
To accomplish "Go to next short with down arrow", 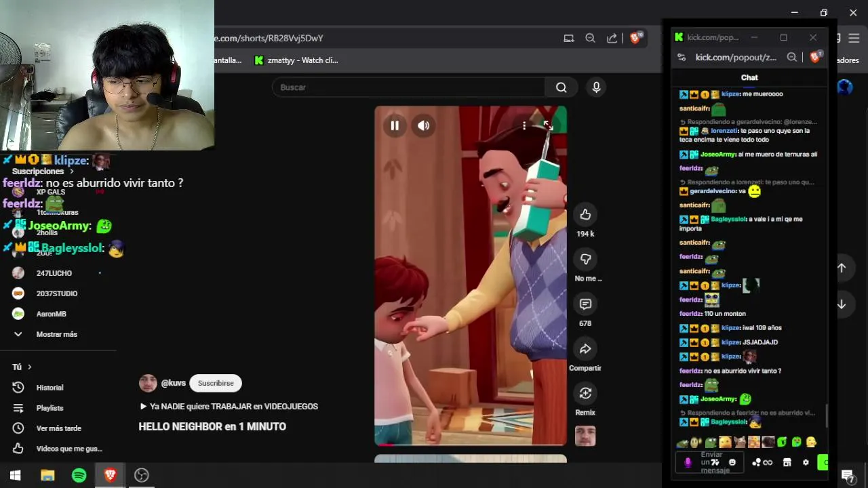I will [x=842, y=304].
